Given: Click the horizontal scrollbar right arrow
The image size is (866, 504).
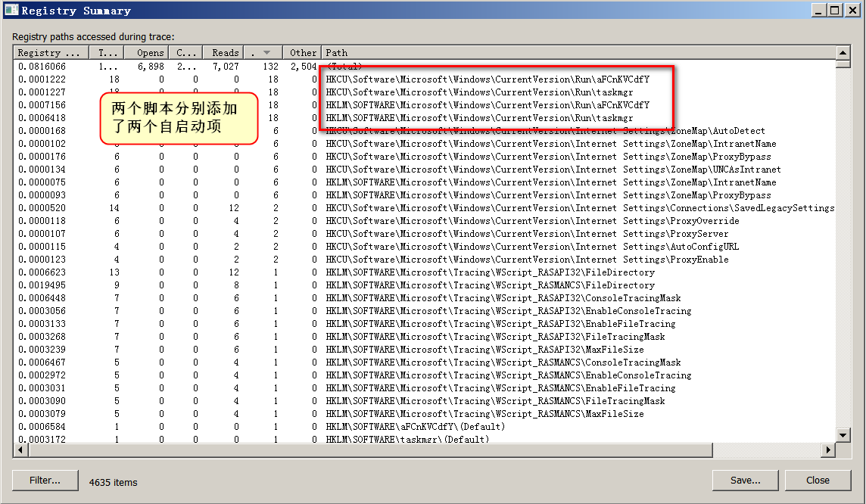Looking at the screenshot, I should point(828,450).
